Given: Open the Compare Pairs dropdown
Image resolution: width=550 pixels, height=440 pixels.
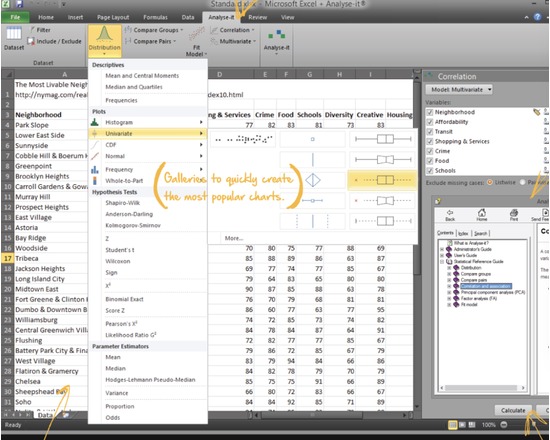Looking at the screenshot, I should coord(150,41).
